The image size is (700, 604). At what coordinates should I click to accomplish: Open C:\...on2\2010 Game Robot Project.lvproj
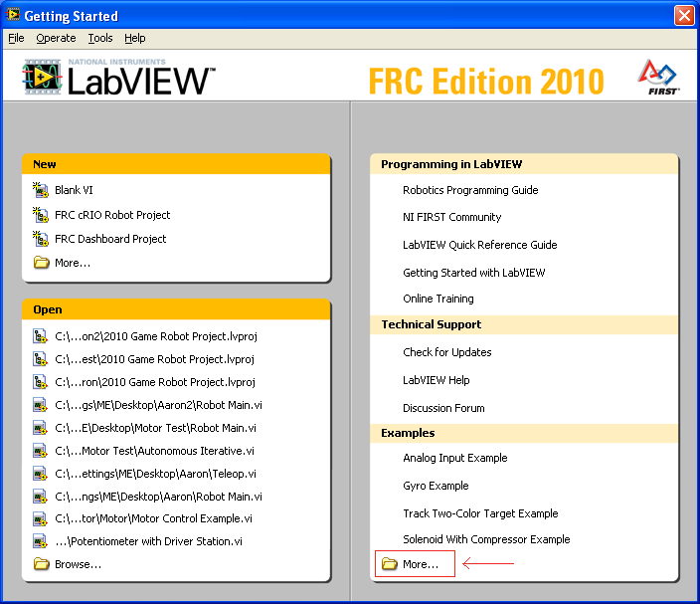tap(156, 336)
